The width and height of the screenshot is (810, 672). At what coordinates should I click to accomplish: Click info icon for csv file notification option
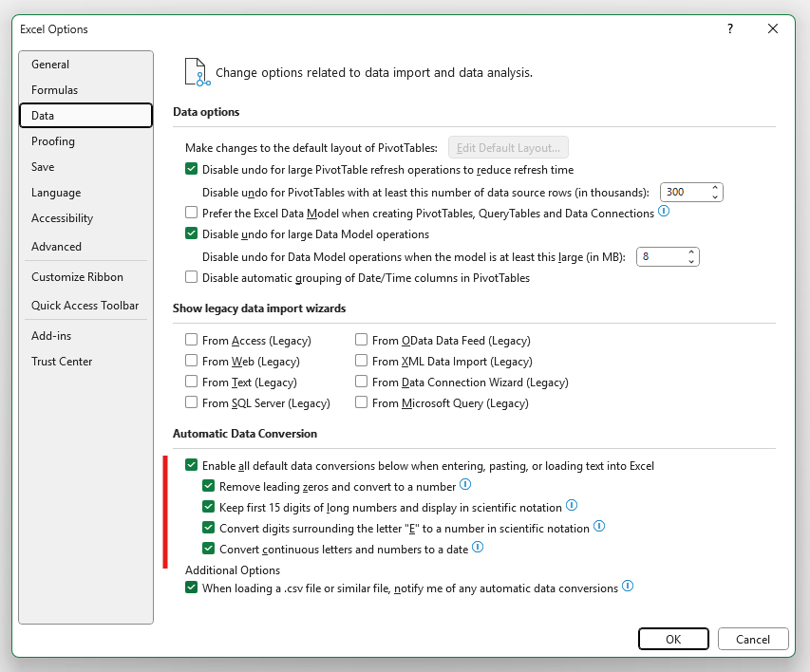(628, 587)
